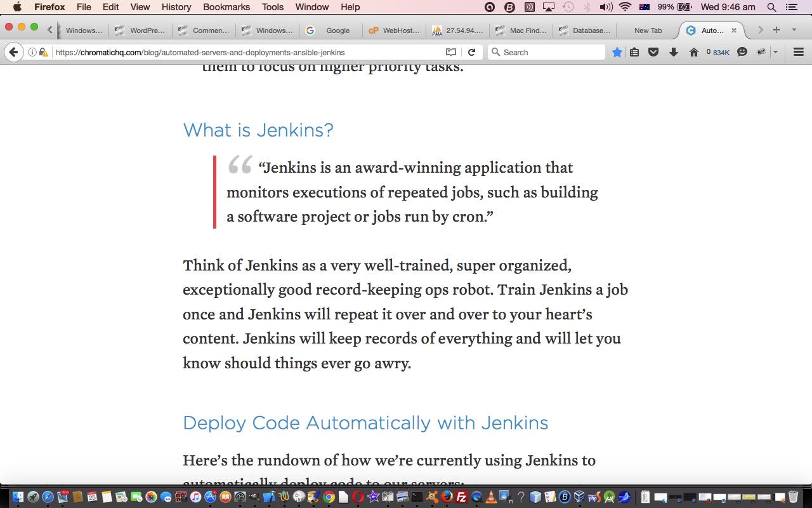Click the Pocket save icon
The height and width of the screenshot is (508, 812).
(x=653, y=52)
